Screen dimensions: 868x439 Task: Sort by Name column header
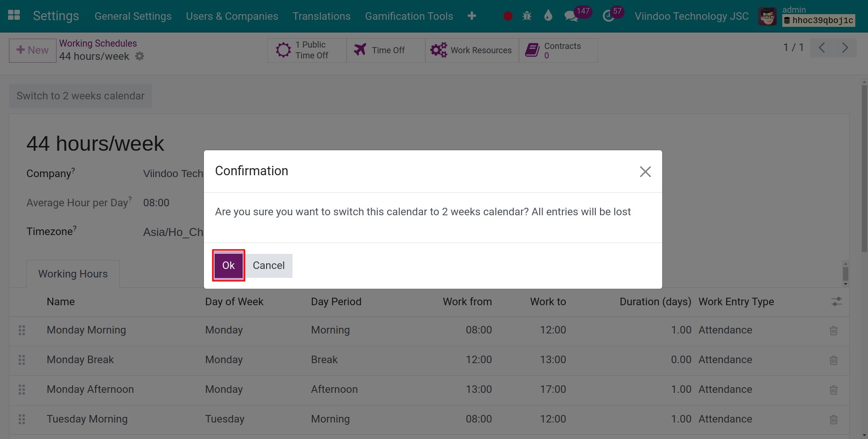[x=61, y=301]
